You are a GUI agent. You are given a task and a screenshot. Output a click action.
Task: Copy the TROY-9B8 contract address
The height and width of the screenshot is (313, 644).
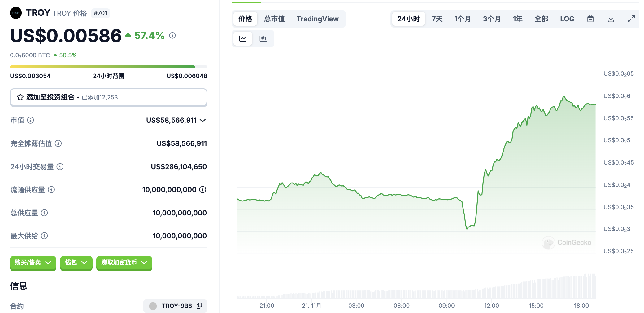pyautogui.click(x=199, y=306)
